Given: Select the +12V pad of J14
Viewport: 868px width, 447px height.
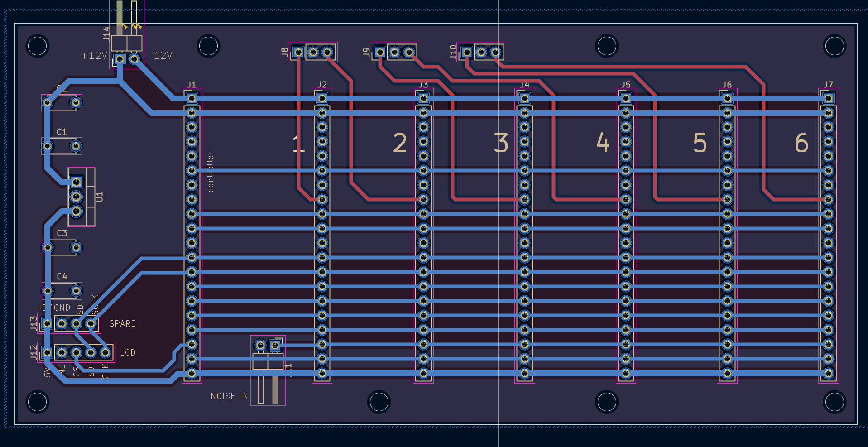Looking at the screenshot, I should (120, 59).
